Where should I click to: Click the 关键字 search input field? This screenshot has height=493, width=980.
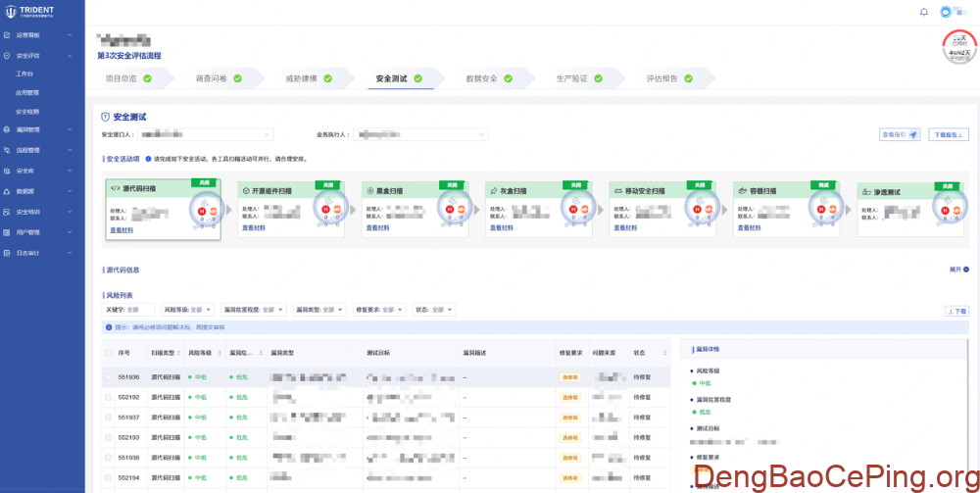[138, 310]
